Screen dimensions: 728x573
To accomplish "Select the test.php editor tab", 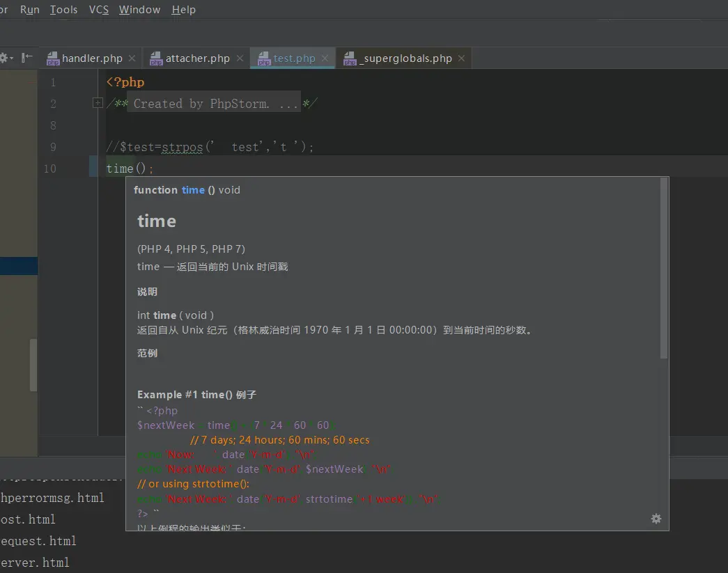I will (294, 58).
